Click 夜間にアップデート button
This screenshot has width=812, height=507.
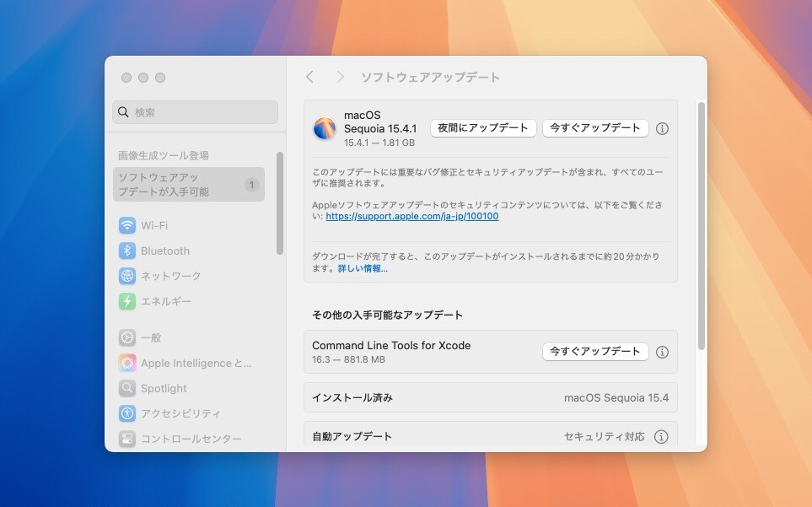482,128
